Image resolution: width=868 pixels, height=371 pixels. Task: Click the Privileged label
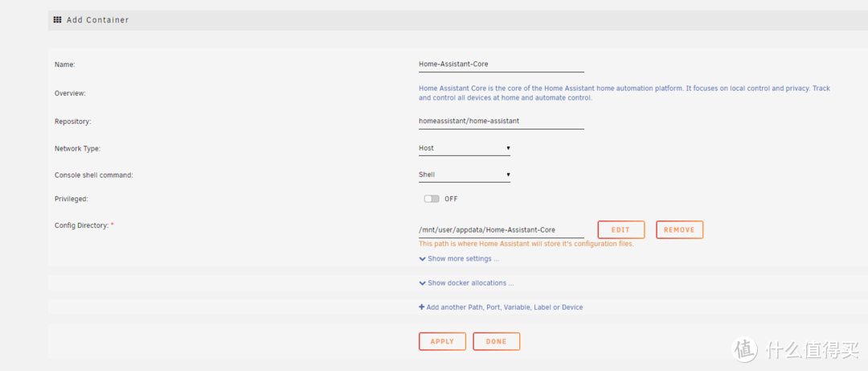(x=72, y=199)
